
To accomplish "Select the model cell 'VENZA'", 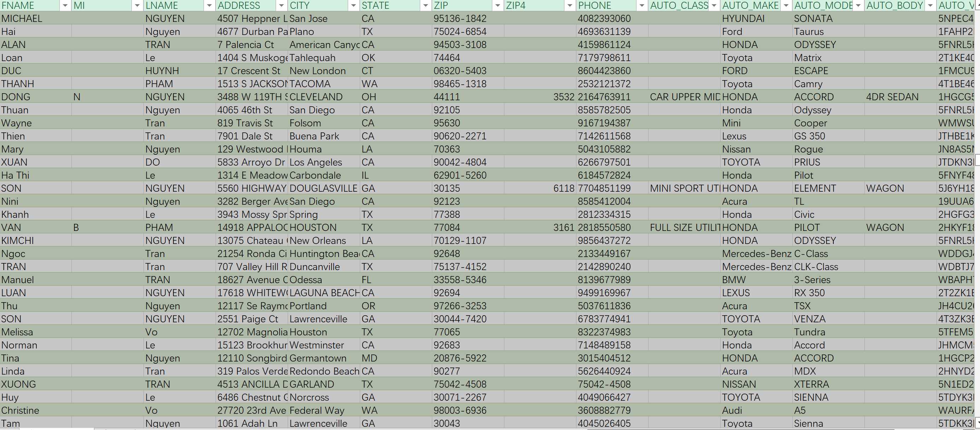I will [x=828, y=318].
